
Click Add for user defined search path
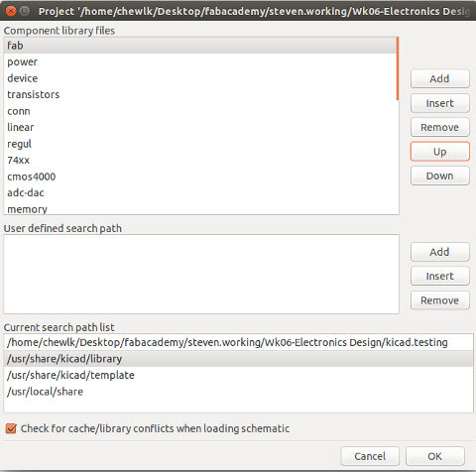pyautogui.click(x=439, y=252)
